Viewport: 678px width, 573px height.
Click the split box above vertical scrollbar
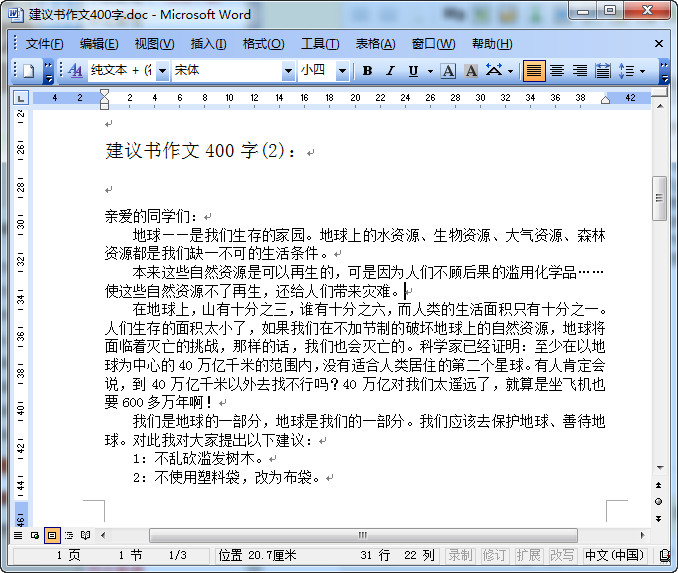[660, 93]
